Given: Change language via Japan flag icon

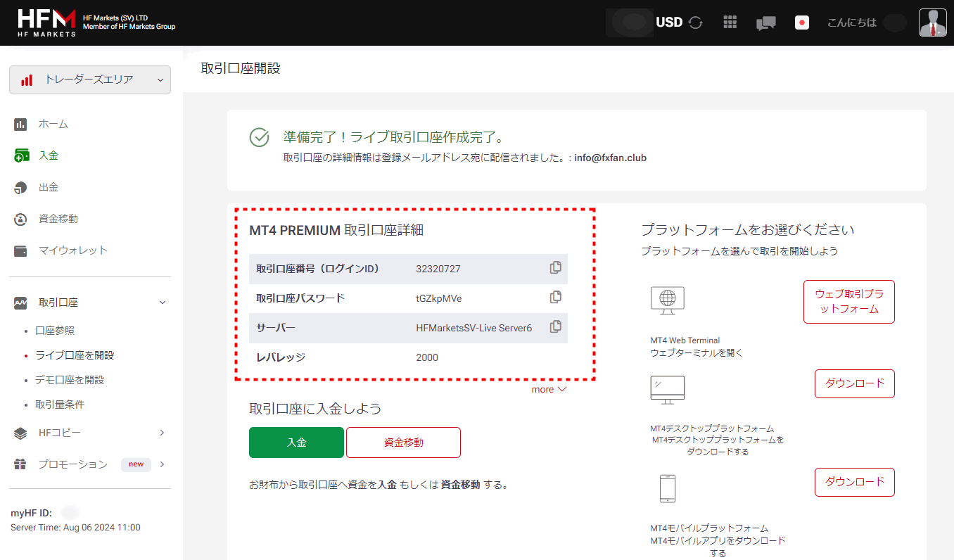Looking at the screenshot, I should click(801, 23).
